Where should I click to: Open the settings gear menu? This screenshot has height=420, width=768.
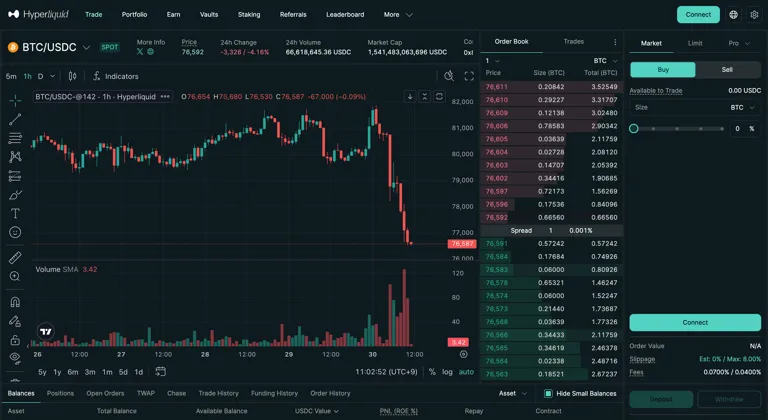(x=754, y=15)
